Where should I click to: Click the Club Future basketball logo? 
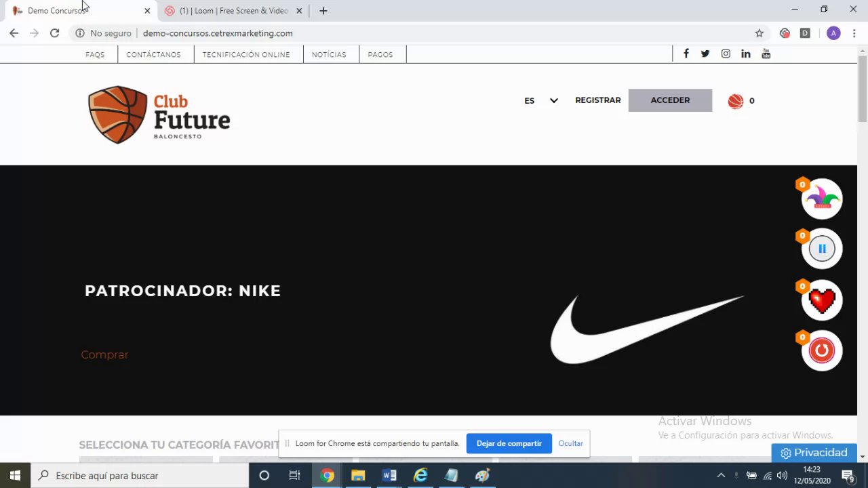click(x=159, y=115)
